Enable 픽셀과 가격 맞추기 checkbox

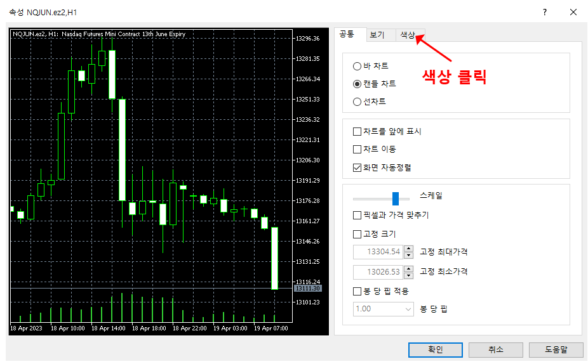[357, 216]
